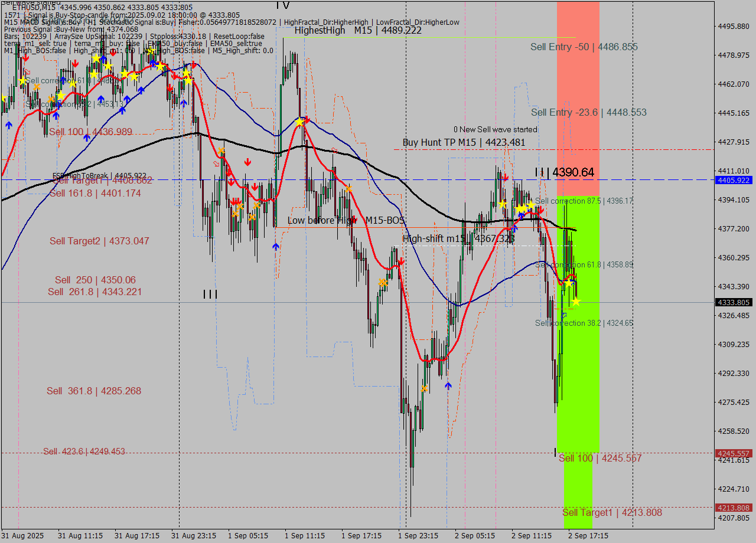Click the yellow star at current price line
This screenshot has width=756, height=543.
[576, 302]
